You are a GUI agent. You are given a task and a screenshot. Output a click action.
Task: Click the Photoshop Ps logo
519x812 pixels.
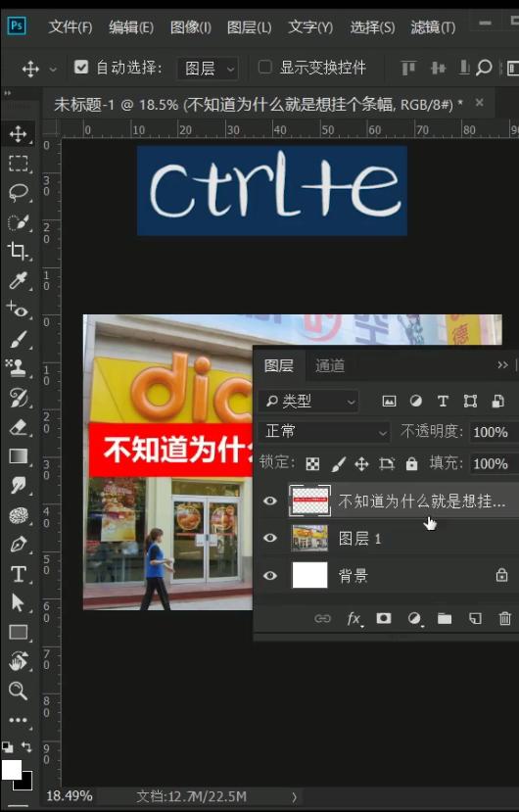[17, 25]
